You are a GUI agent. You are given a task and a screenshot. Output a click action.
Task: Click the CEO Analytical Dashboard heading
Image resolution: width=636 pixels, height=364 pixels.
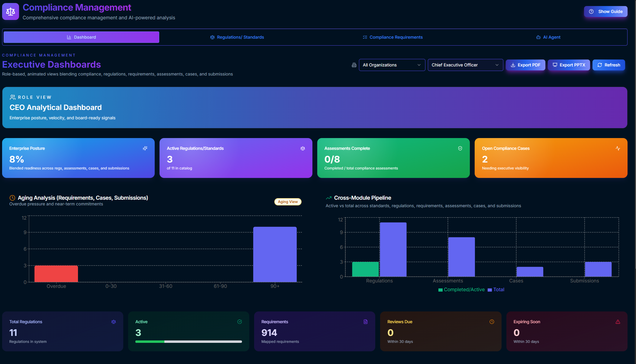pyautogui.click(x=56, y=108)
